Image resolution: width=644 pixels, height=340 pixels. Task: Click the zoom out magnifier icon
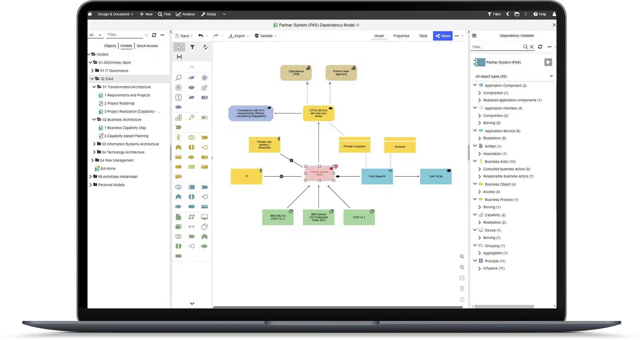point(462,267)
